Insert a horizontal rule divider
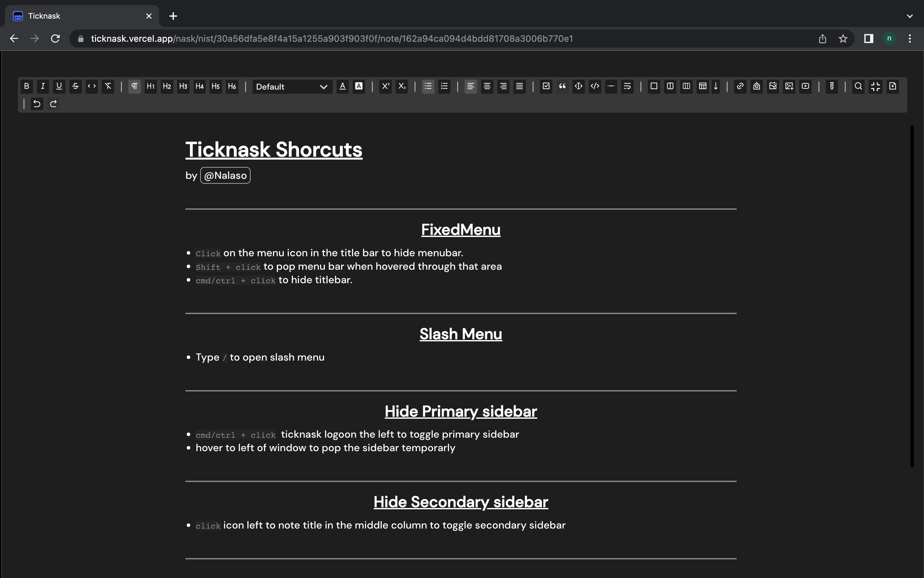Image resolution: width=924 pixels, height=578 pixels. pos(611,86)
